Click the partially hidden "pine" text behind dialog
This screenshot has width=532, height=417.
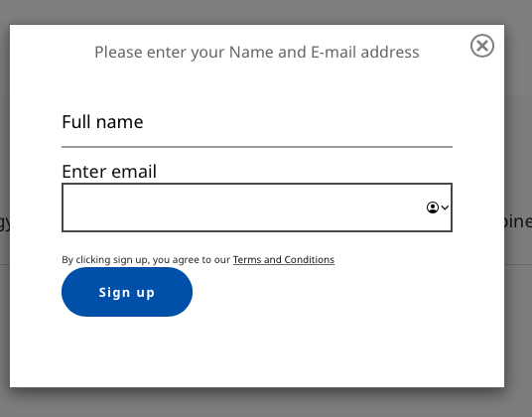click(518, 221)
